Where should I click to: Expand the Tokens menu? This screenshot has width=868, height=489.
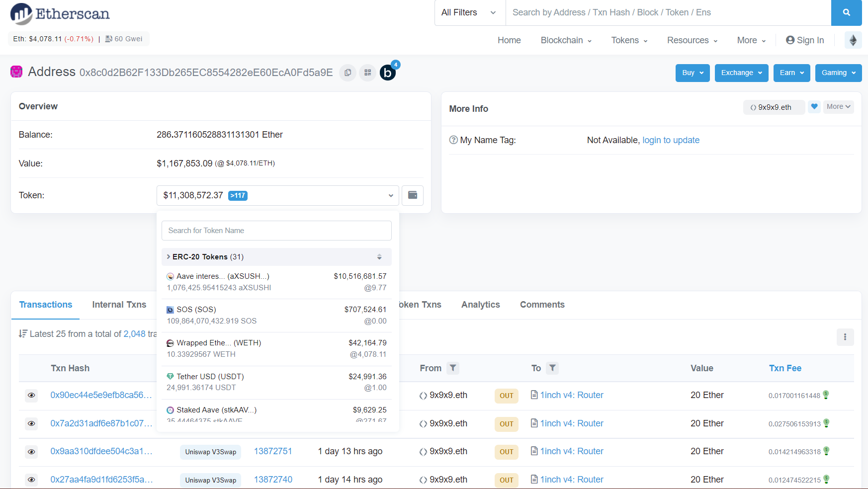(629, 40)
